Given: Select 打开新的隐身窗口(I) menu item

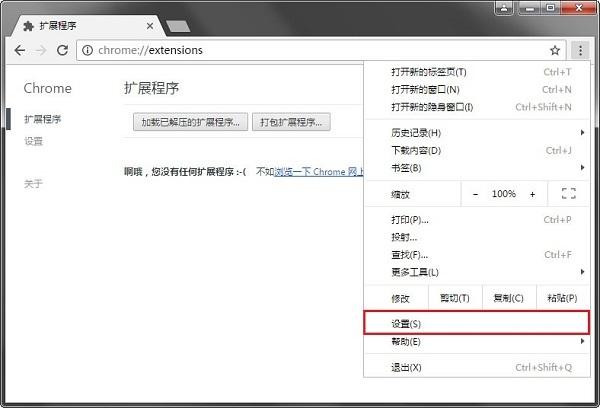Looking at the screenshot, I should coord(476,107).
